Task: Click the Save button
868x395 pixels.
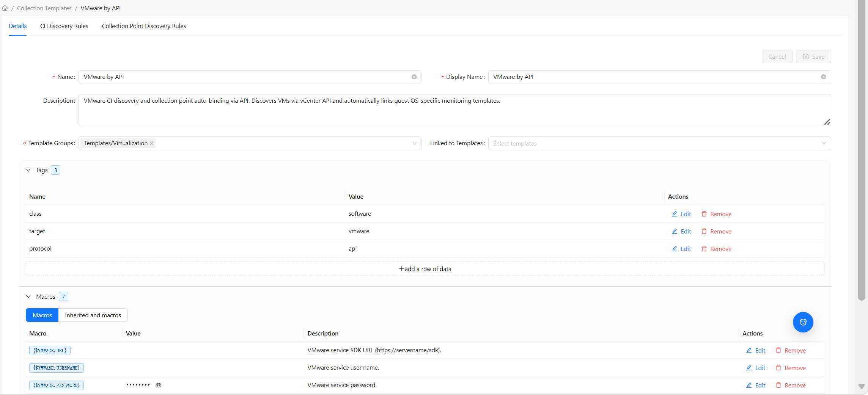Action: (x=813, y=56)
